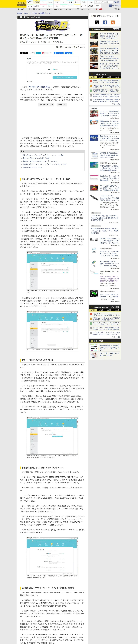Screen dimensions: 138x644
Task: Open the Video site tab
Action: coord(91,2)
